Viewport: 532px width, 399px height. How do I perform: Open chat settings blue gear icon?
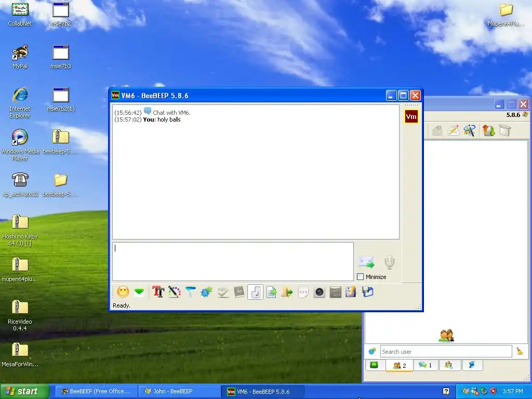point(206,292)
